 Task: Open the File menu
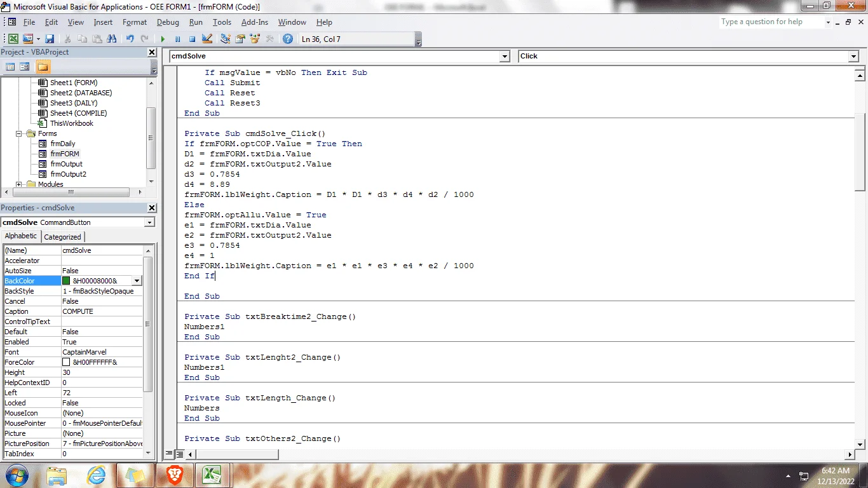(x=29, y=22)
